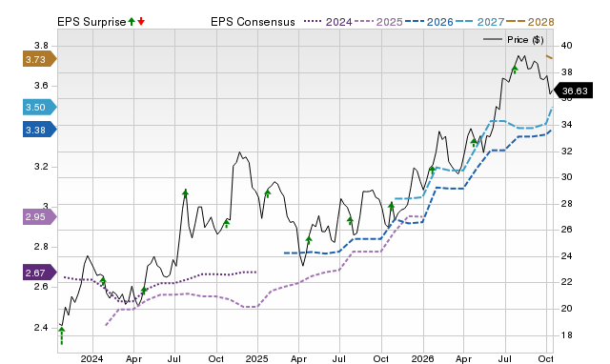Screen dimensions: 610x364
Task: Select the surprise arrow at the July 2024 price spike
Action: [x=185, y=193]
